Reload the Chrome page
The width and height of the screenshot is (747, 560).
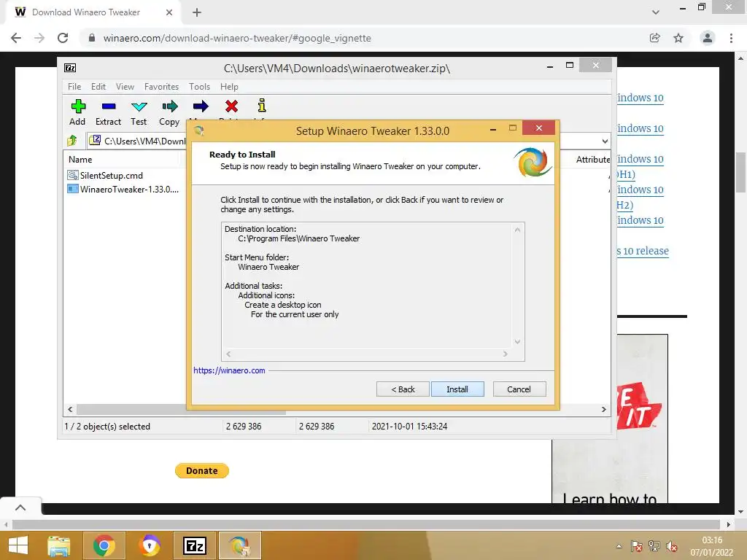tap(63, 38)
